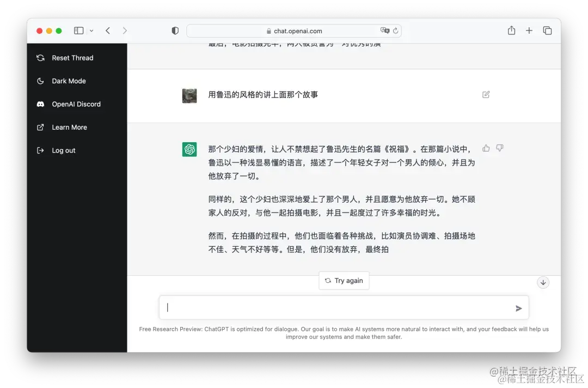Click the chat.openai.com address bar
Image resolution: width=588 pixels, height=388 pixels.
pos(294,31)
